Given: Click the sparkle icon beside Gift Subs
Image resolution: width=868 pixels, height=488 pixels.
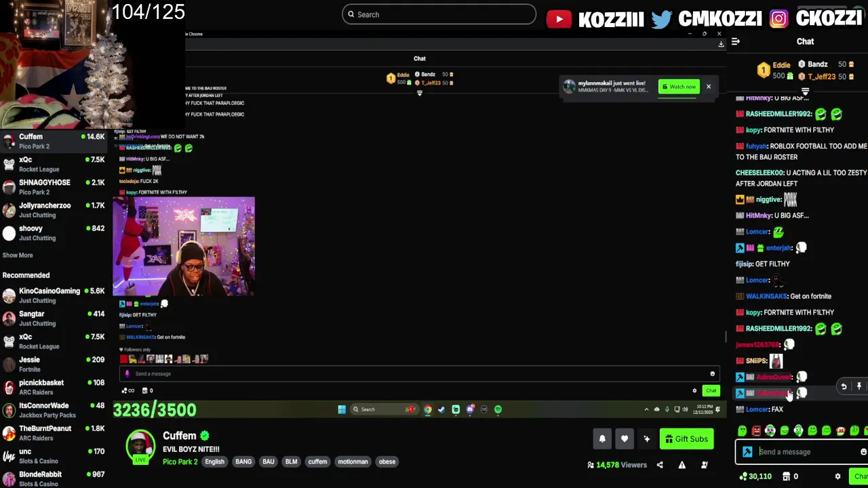Looking at the screenshot, I should (647, 439).
